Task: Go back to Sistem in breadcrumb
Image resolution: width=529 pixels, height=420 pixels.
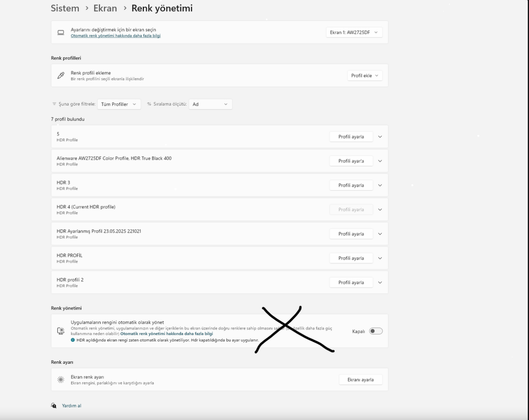Action: (x=65, y=8)
